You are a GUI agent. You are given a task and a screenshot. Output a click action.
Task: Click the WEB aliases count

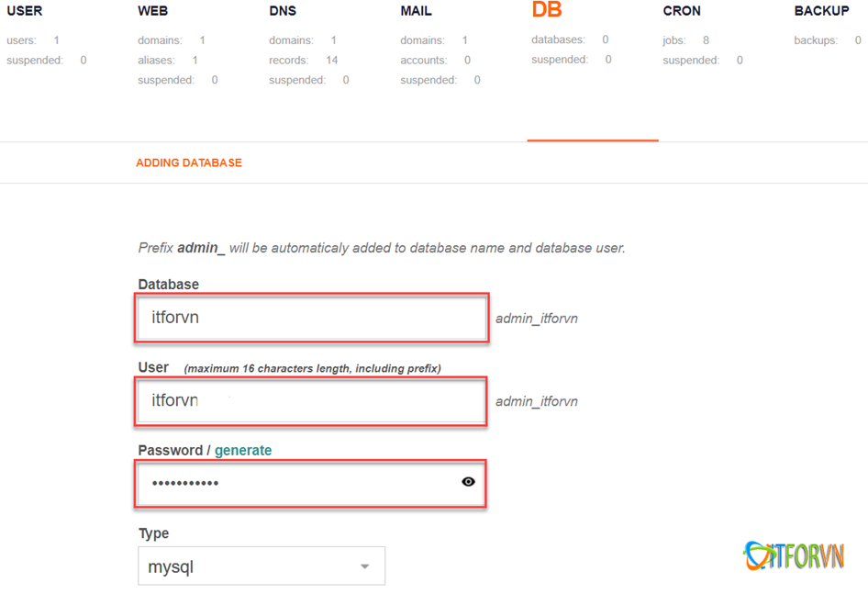[195, 61]
